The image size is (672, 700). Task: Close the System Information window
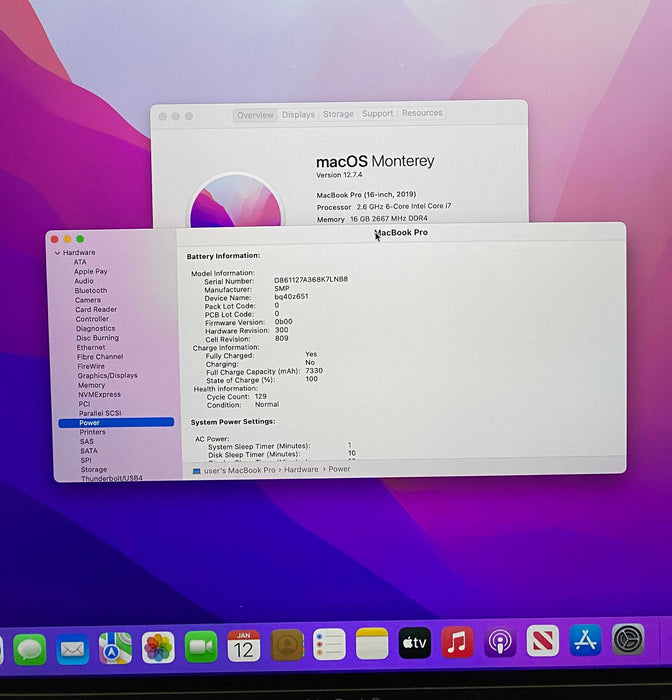54,240
